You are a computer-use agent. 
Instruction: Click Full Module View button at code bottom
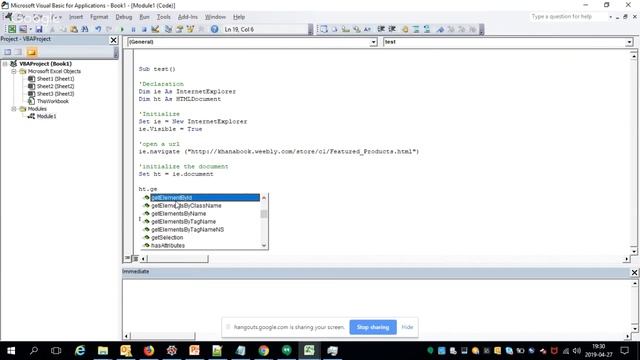click(136, 258)
